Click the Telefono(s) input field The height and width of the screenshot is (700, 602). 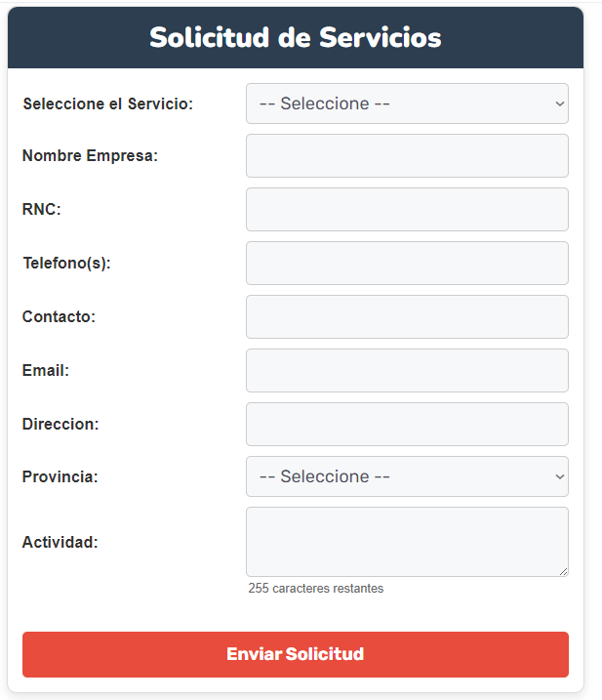click(407, 263)
